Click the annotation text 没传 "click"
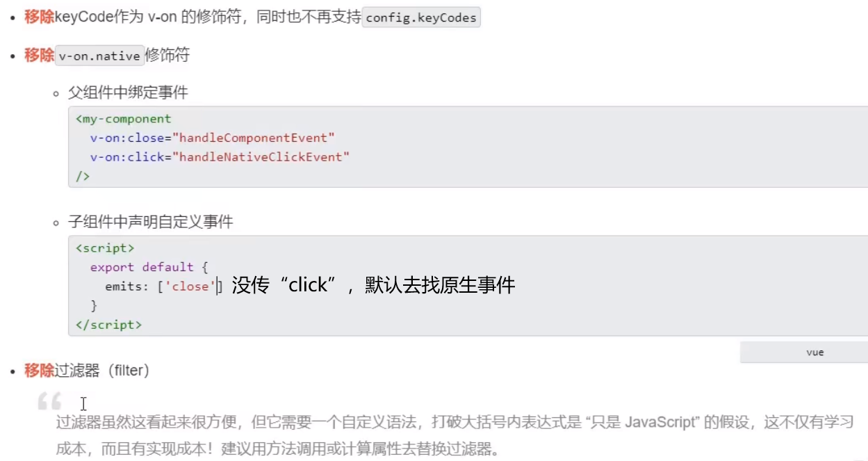This screenshot has height=461, width=868. click(x=288, y=285)
